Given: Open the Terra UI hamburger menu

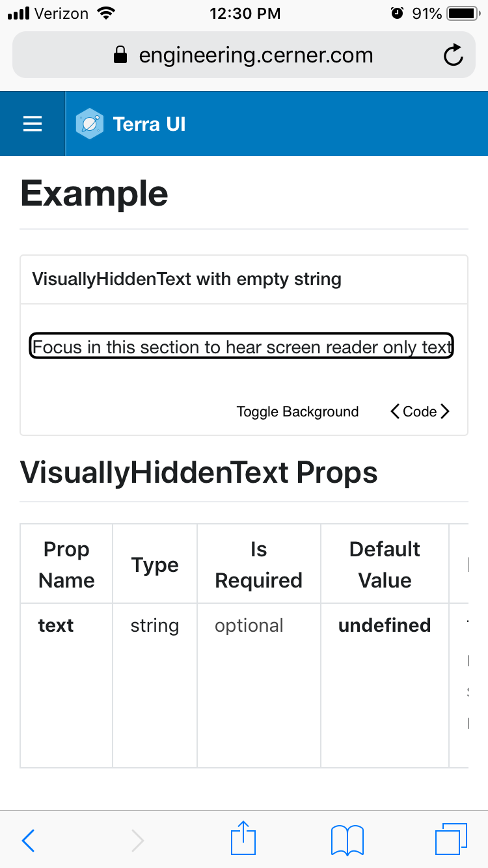Looking at the screenshot, I should pyautogui.click(x=32, y=124).
